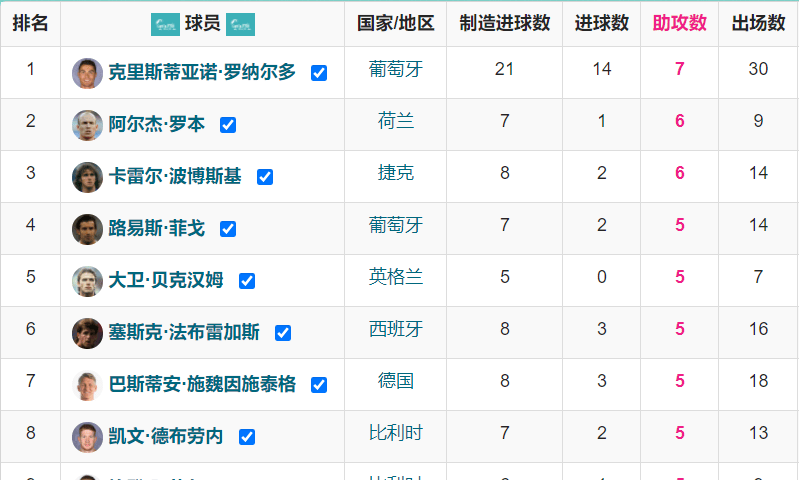Viewport: 799px width, 480px height.
Task: Click the teal graph icon after 球员
Action: pos(241,24)
